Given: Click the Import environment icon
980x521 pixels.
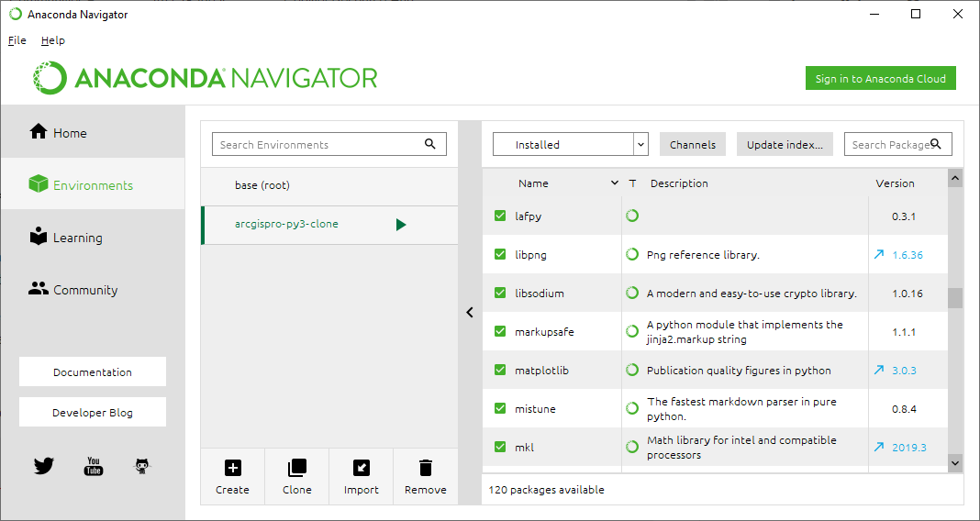Looking at the screenshot, I should 362,467.
